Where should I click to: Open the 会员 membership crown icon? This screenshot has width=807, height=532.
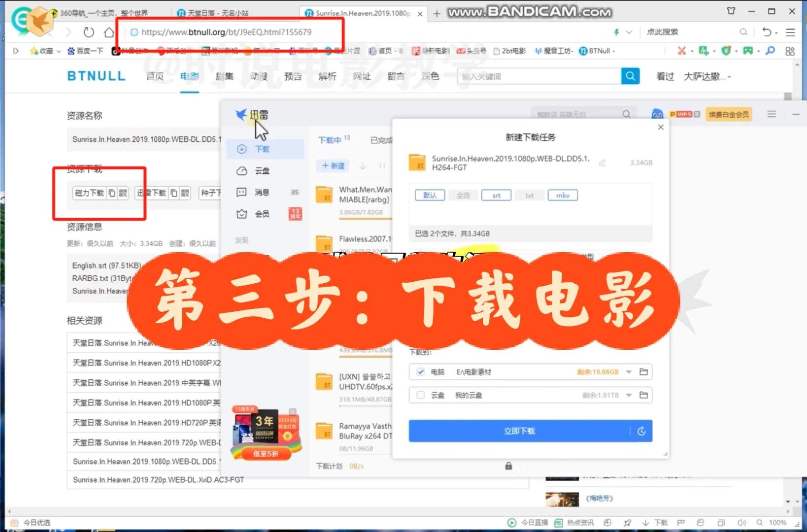pyautogui.click(x=241, y=214)
